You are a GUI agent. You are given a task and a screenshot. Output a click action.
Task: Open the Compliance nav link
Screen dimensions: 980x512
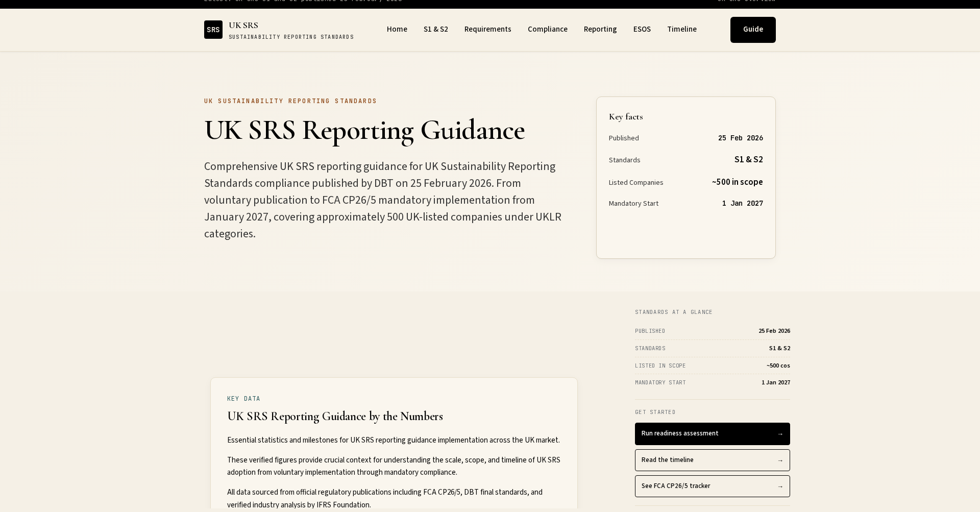pyautogui.click(x=548, y=30)
